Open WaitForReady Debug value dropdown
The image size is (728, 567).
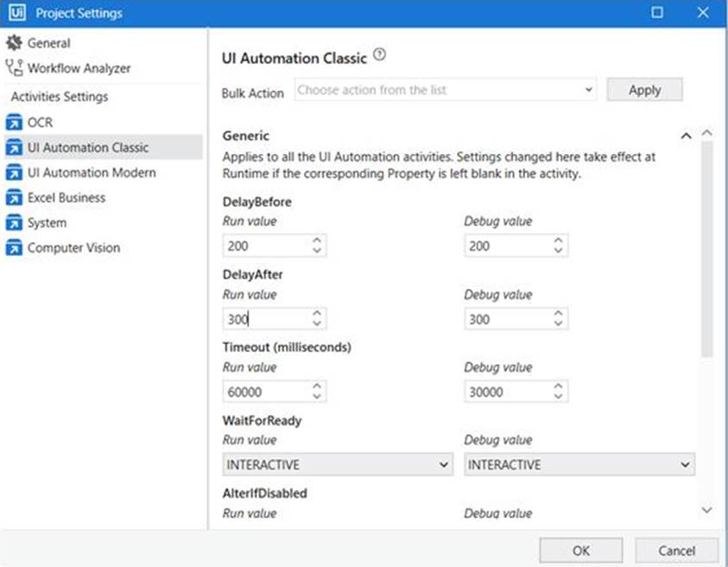[579, 464]
